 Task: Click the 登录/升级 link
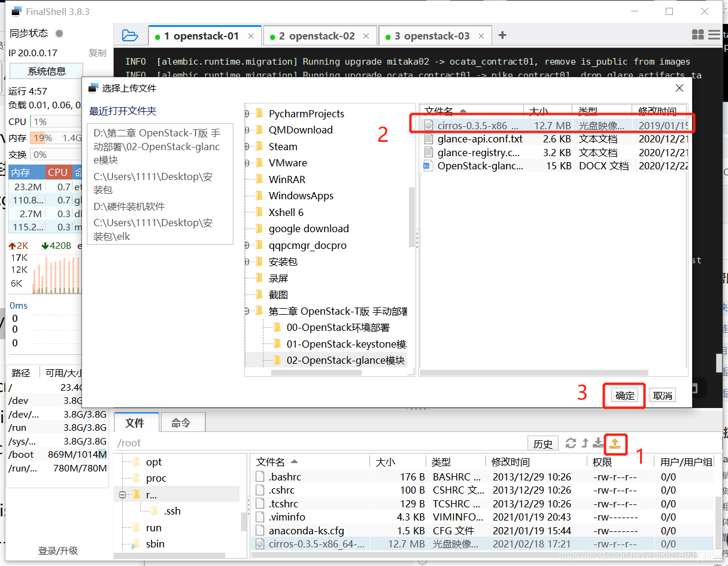pyautogui.click(x=58, y=550)
